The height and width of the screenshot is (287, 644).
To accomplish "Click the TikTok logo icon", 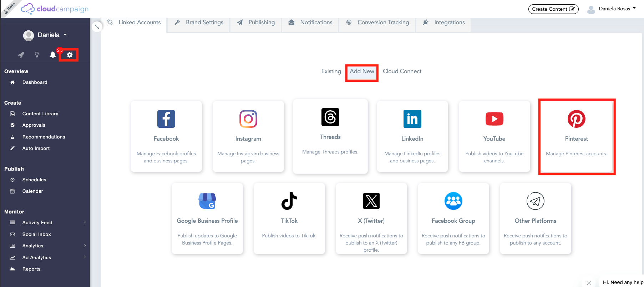I will [289, 201].
